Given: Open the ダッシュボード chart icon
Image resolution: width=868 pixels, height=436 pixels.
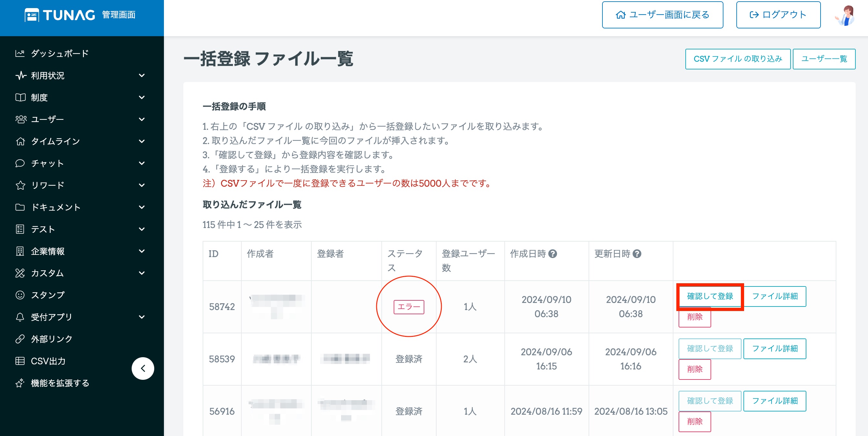Looking at the screenshot, I should coord(20,53).
